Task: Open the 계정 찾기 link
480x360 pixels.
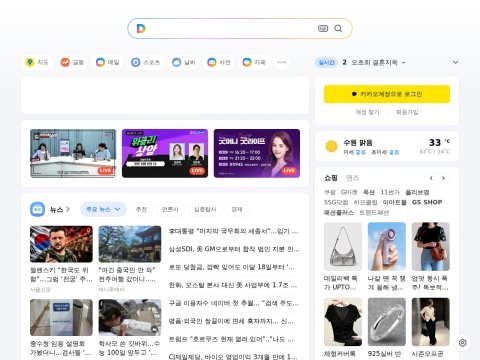Action: point(367,112)
